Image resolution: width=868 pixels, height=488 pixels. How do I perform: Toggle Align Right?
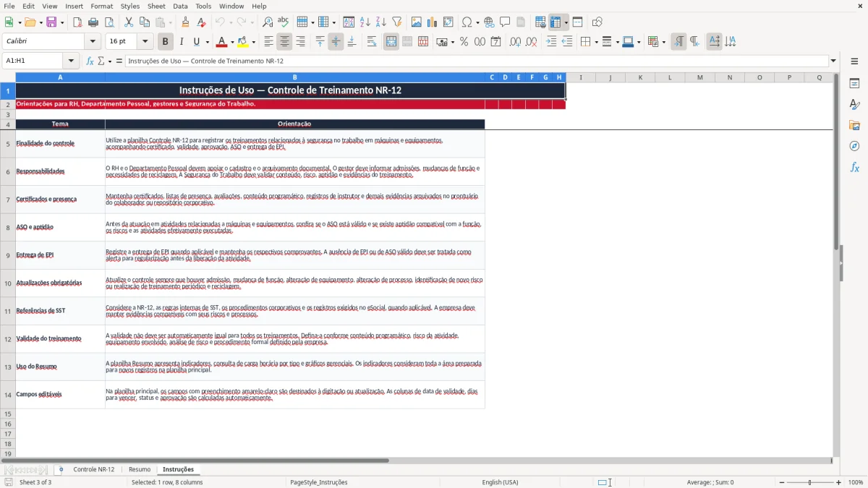(300, 42)
